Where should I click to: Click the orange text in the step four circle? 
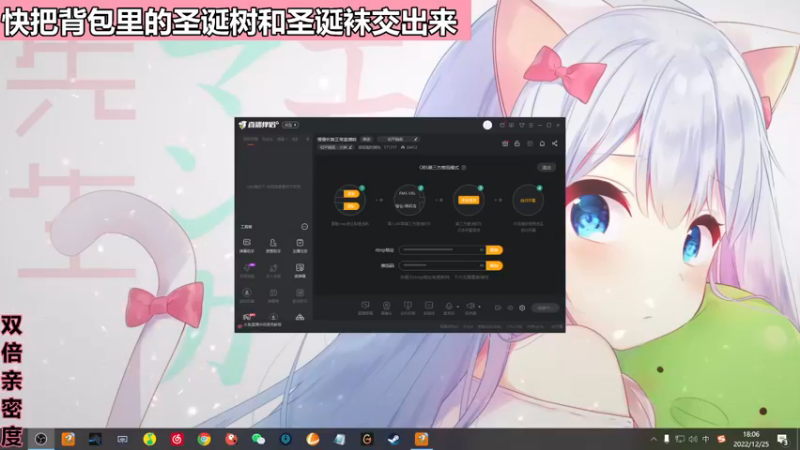(x=528, y=201)
